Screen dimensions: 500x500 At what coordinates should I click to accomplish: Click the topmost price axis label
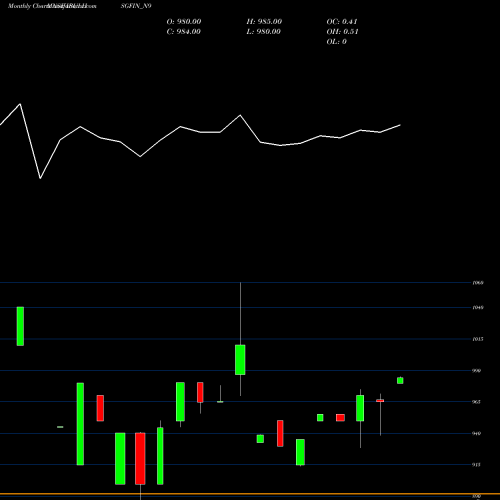click(x=478, y=283)
